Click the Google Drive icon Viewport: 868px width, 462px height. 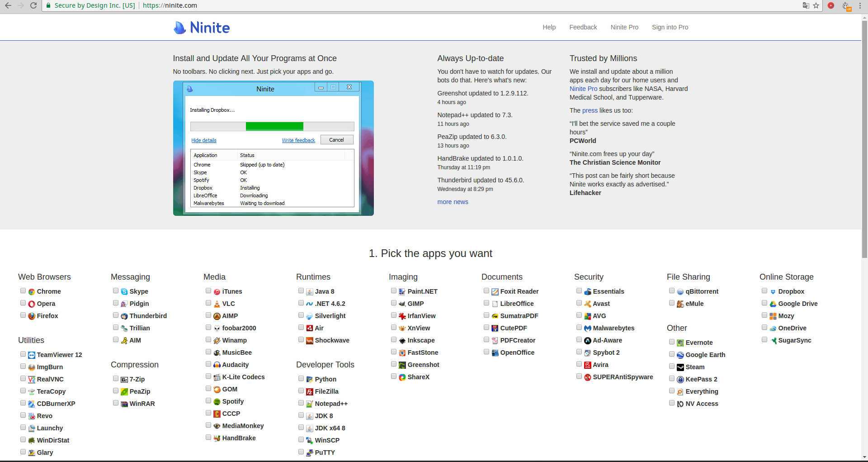click(x=773, y=304)
